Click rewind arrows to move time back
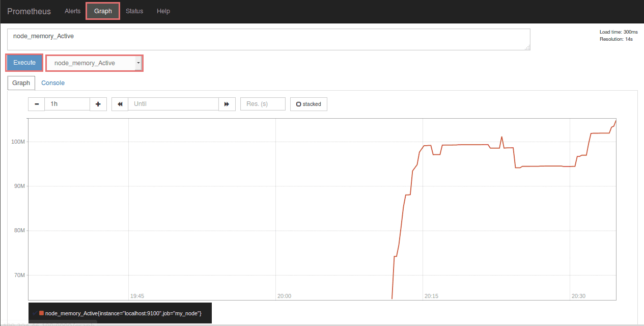This screenshot has height=326, width=644. click(120, 104)
